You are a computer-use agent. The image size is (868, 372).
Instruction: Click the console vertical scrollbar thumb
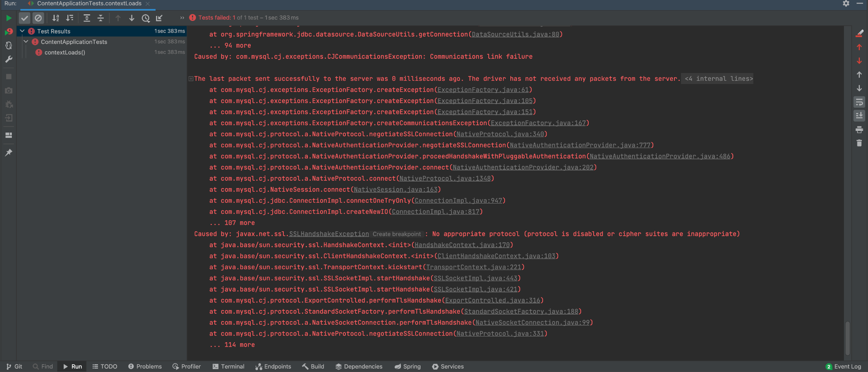click(x=848, y=338)
